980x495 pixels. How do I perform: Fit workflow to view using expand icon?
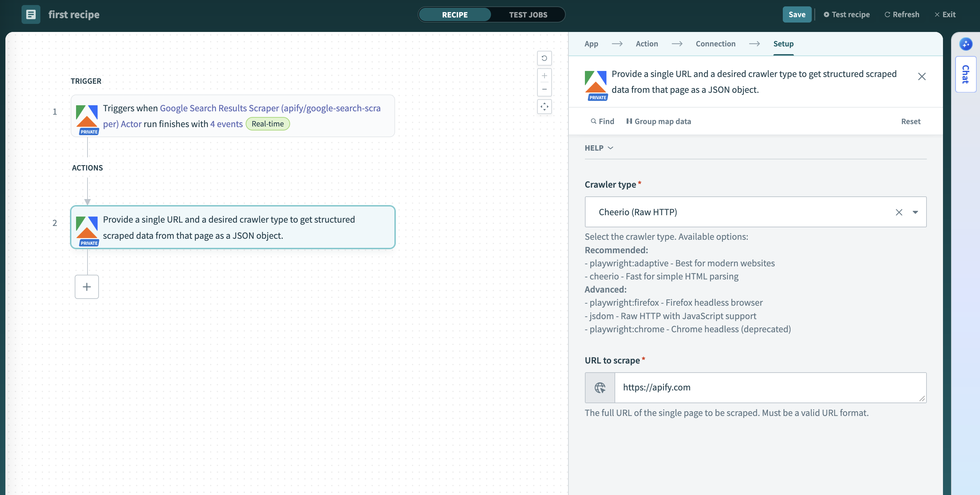(x=545, y=107)
